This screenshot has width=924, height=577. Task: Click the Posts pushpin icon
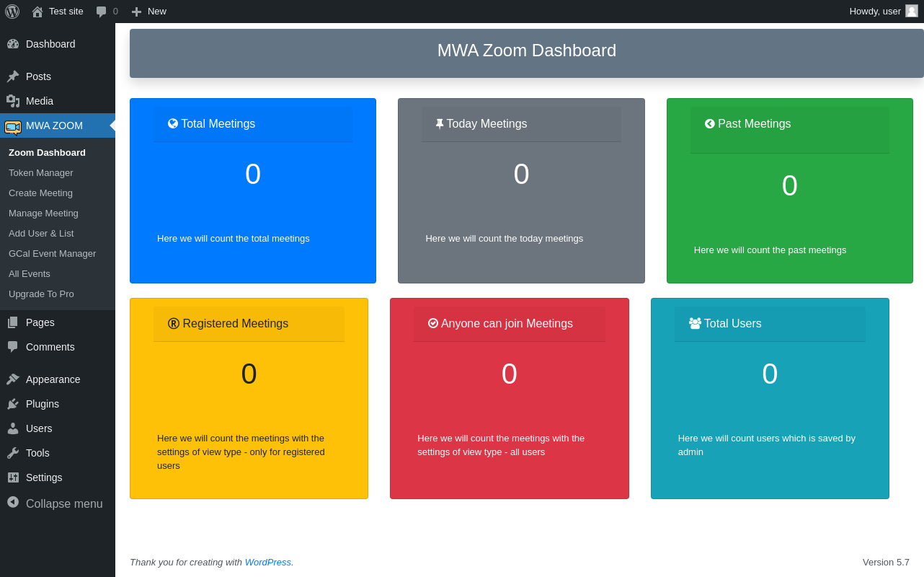(13, 76)
